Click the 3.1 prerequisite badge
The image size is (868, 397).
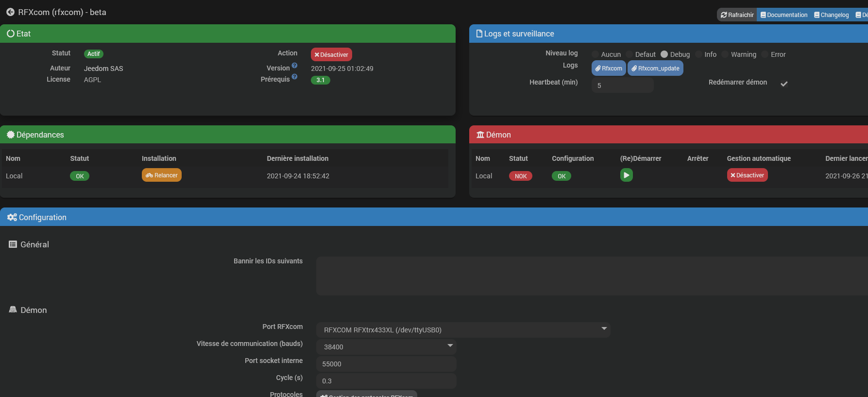click(321, 80)
